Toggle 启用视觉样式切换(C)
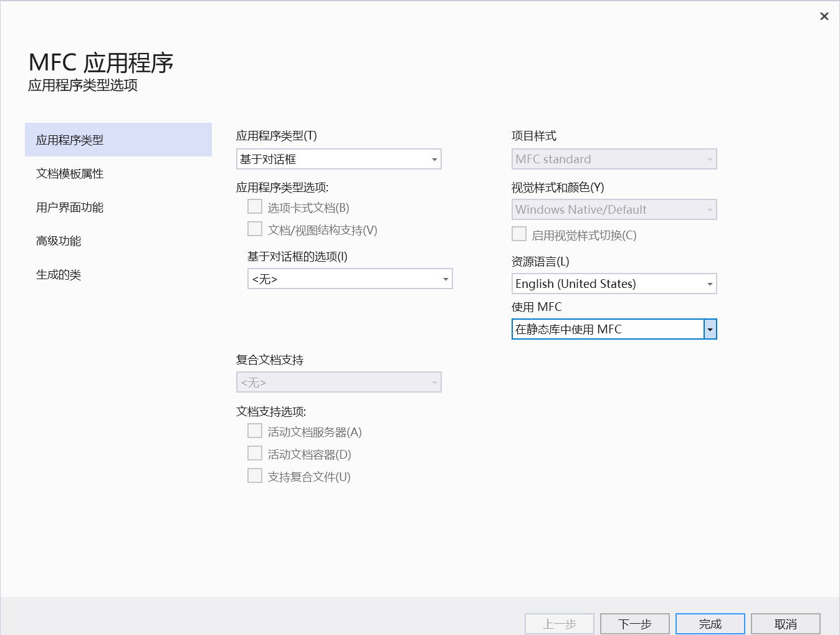This screenshot has width=840, height=635. [519, 233]
